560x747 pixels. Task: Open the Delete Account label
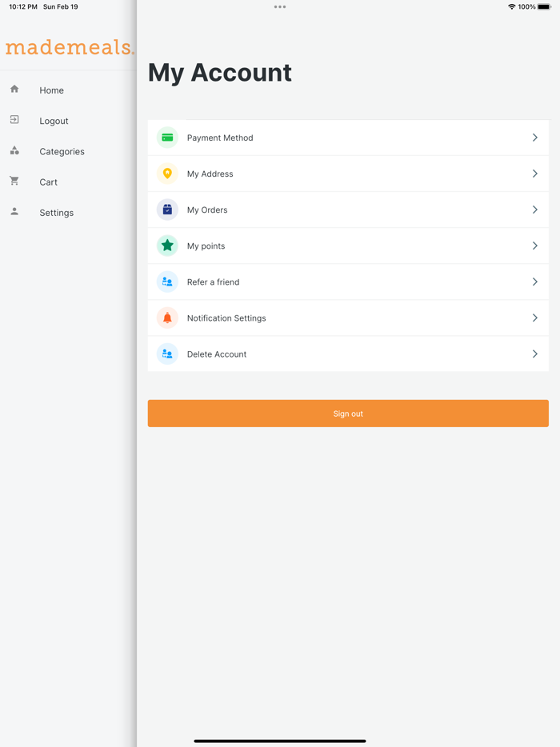point(216,354)
